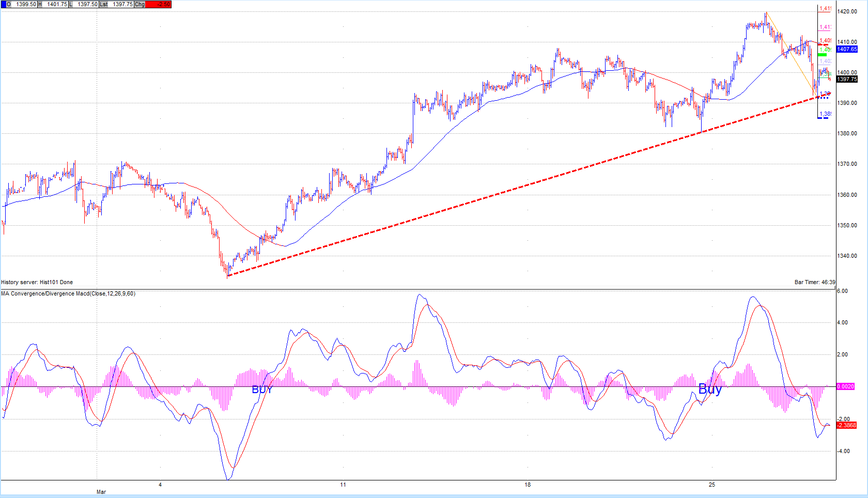Click the -4.00 label on the MACD axis

click(x=843, y=451)
